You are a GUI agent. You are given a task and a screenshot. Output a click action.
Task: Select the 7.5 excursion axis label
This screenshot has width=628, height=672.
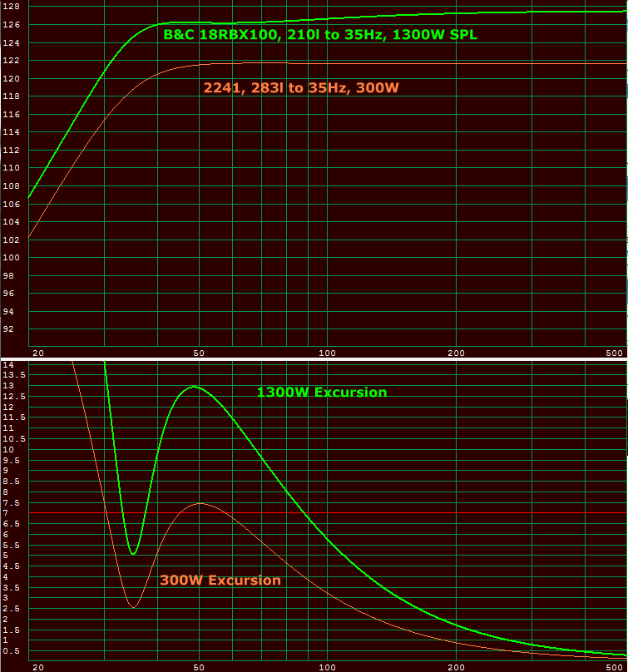11,502
